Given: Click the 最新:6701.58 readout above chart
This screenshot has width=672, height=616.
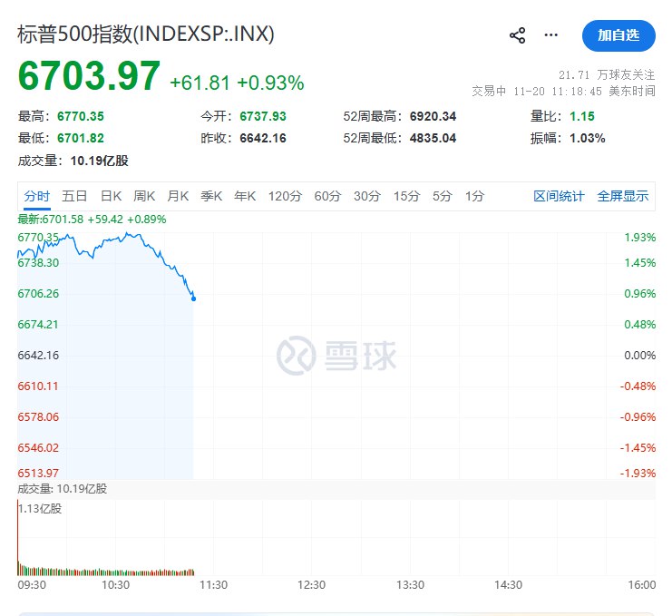Looking at the screenshot, I should 92,220.
